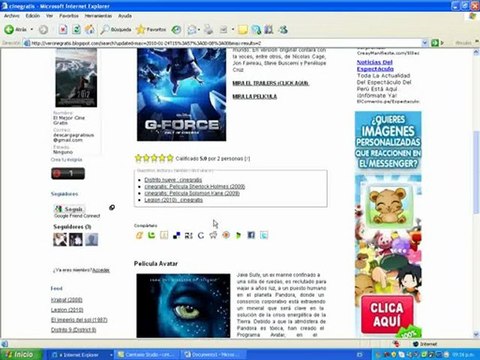Viewport: 480px width, 360px height.
Task: Rate post with first gold star
Action: pyautogui.click(x=138, y=158)
